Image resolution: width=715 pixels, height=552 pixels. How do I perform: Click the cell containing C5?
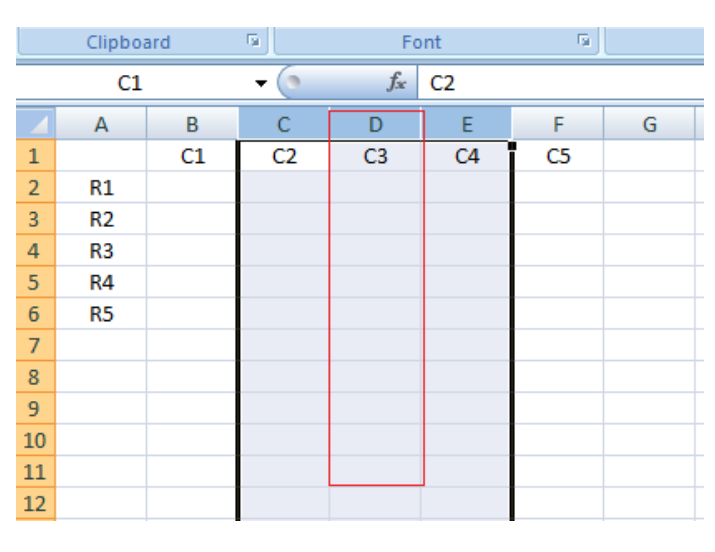(557, 157)
